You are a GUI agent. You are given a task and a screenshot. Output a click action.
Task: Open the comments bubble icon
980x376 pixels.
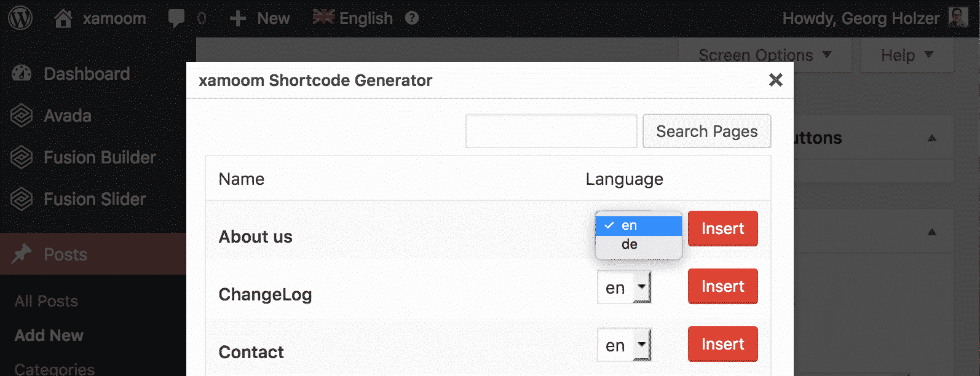[176, 18]
